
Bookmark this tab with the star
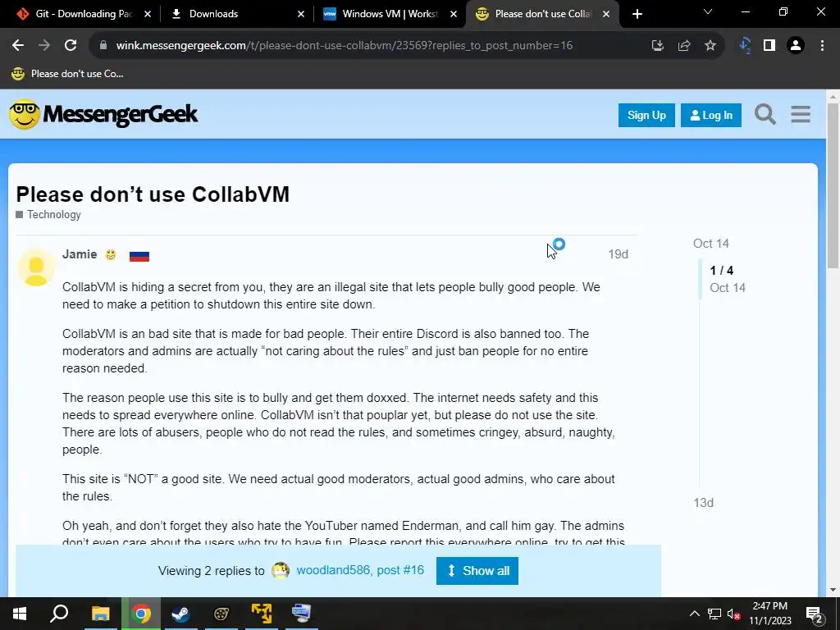(710, 46)
